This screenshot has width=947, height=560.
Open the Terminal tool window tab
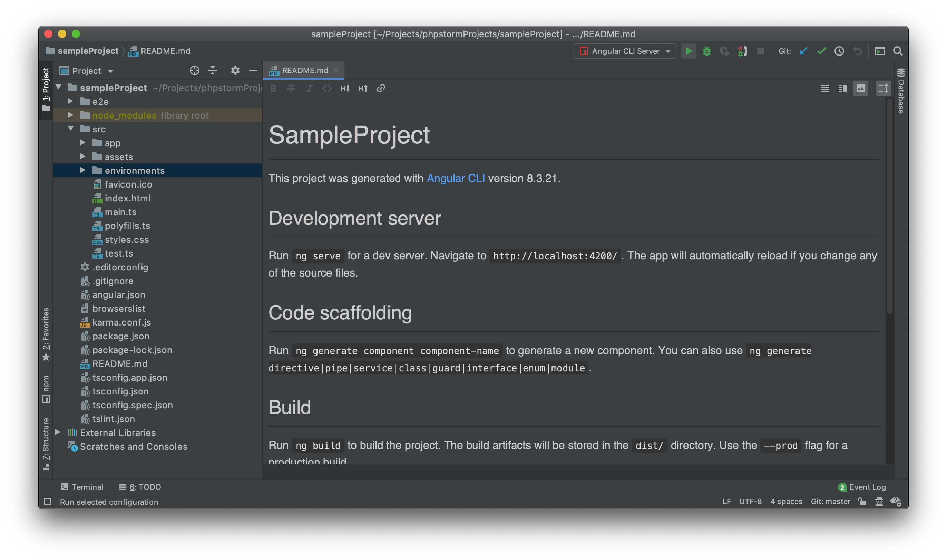point(82,487)
